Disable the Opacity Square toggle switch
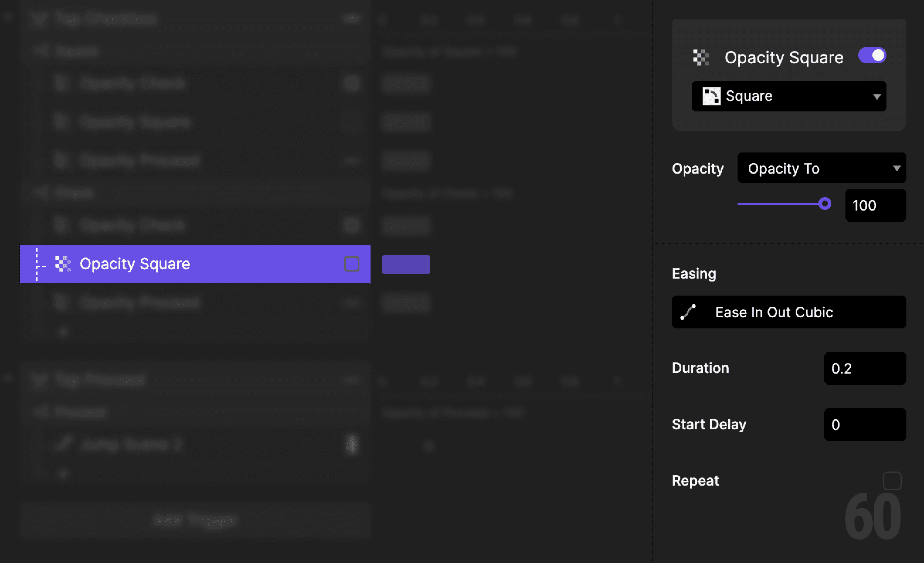Image resolution: width=924 pixels, height=563 pixels. pos(872,55)
